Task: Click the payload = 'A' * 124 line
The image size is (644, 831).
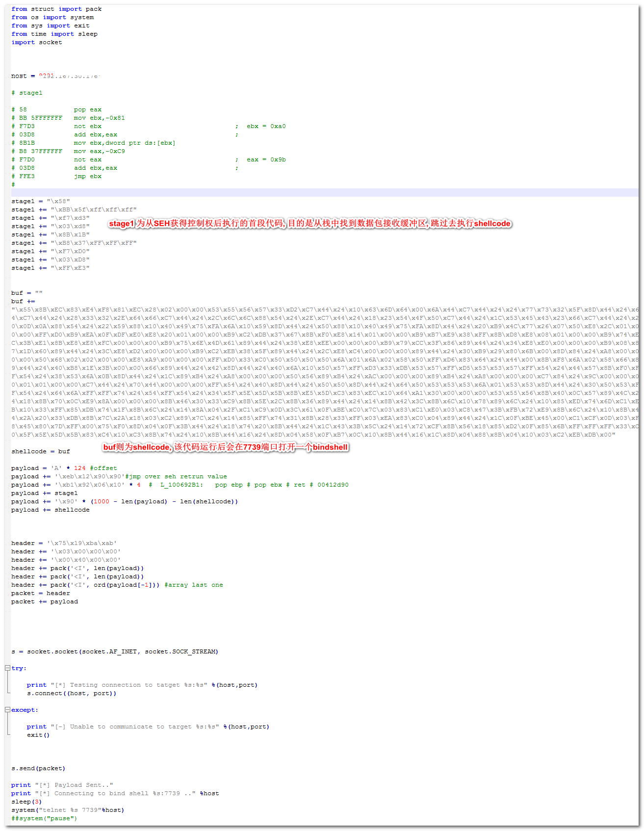Action: [64, 468]
